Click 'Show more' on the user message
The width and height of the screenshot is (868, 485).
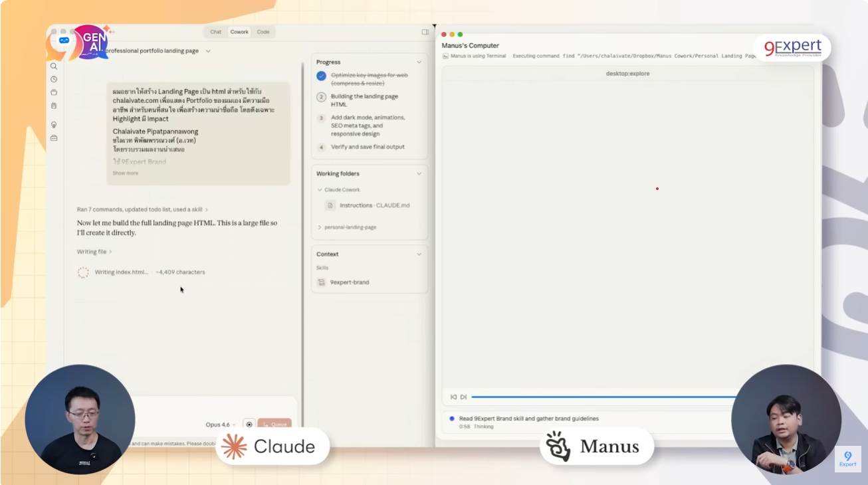pos(126,173)
